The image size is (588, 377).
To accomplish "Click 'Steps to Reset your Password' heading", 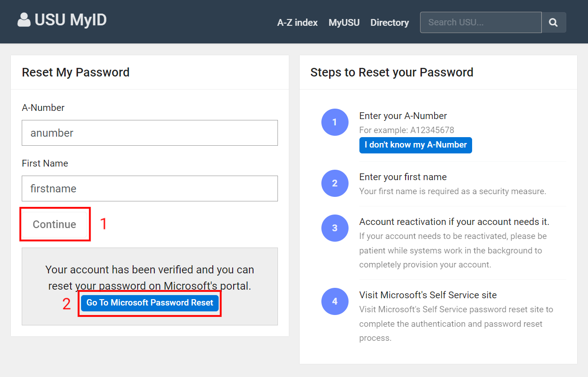I will click(392, 72).
